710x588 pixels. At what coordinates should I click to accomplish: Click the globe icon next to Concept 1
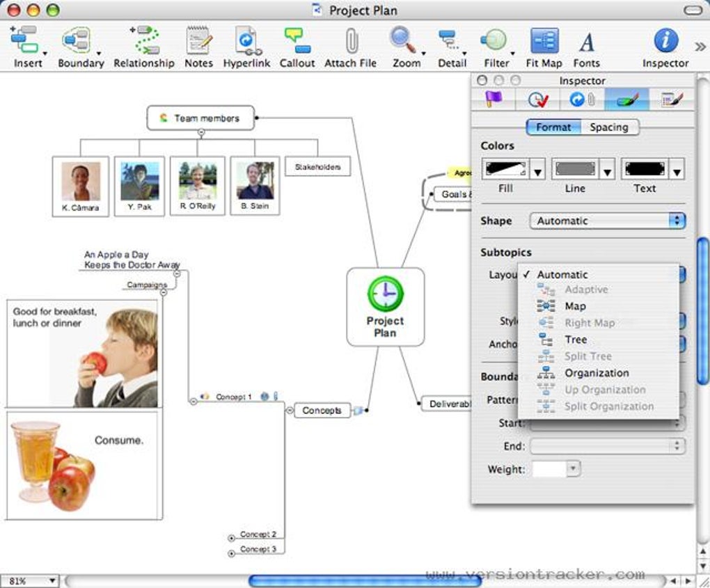coord(265,397)
